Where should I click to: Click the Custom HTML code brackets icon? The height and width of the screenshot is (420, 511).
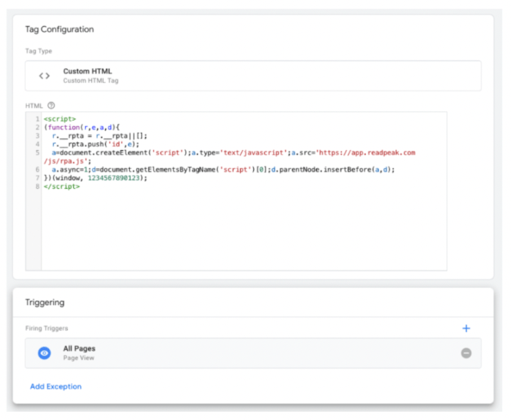pos(44,76)
